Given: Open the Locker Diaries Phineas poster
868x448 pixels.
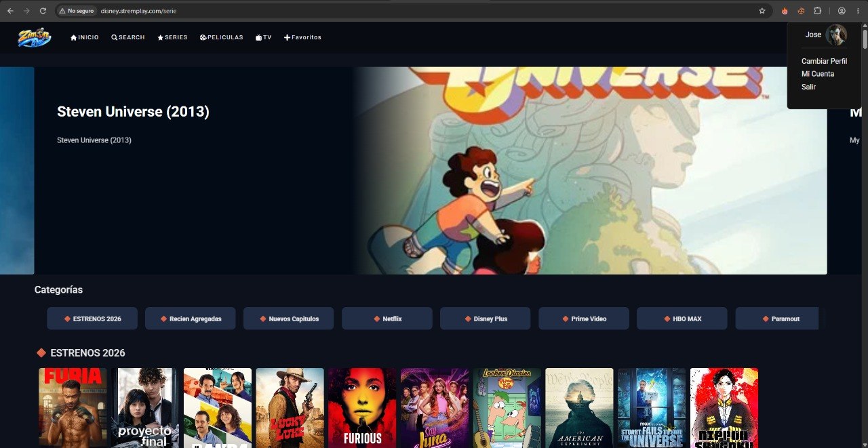Looking at the screenshot, I should (507, 408).
